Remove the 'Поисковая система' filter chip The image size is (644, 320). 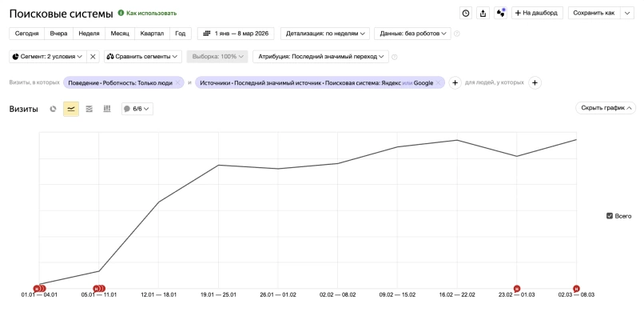pyautogui.click(x=438, y=83)
